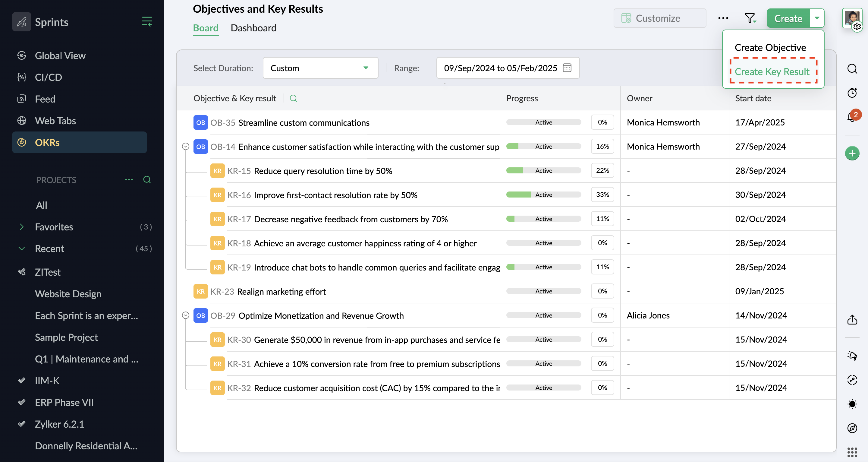The image size is (868, 462).
Task: Expand the Favorites section
Action: click(x=22, y=227)
